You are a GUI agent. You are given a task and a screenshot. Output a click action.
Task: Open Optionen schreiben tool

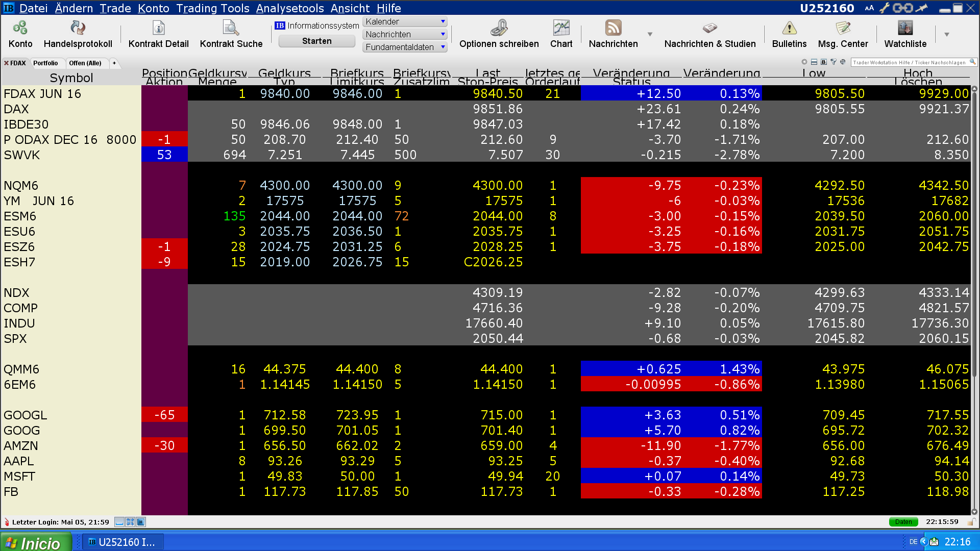pyautogui.click(x=499, y=29)
